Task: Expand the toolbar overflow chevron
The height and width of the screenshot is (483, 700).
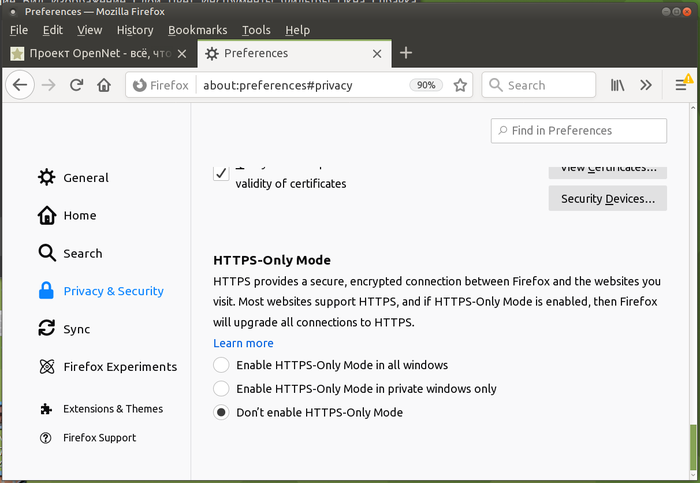Action: [646, 86]
